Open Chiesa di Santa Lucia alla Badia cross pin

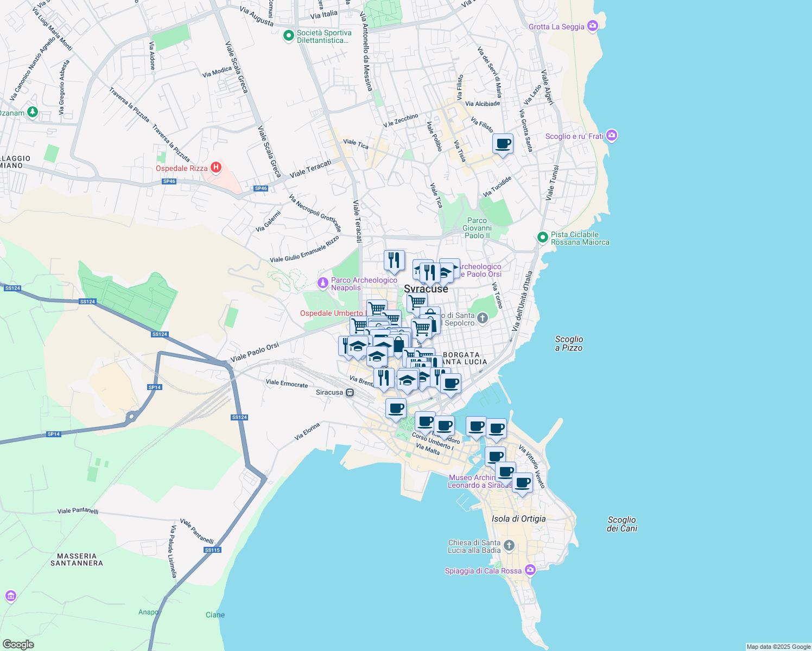coord(509,545)
